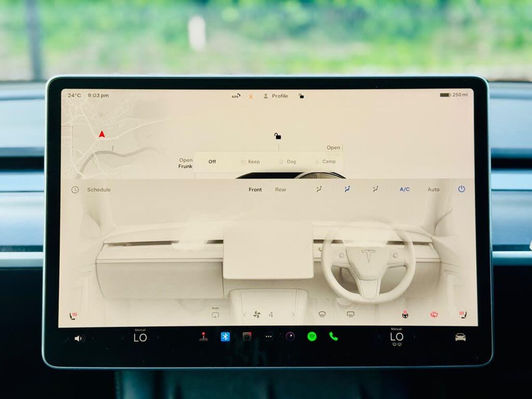Open the climate Schedule option
Viewport: 532px width, 399px height.
pyautogui.click(x=99, y=190)
